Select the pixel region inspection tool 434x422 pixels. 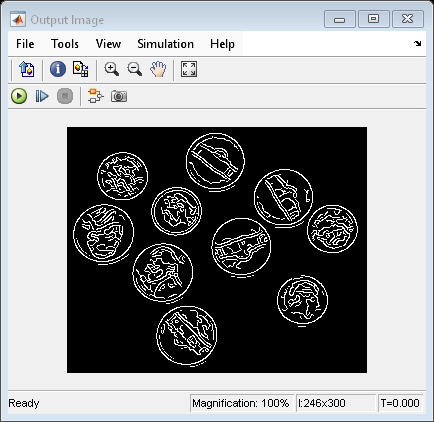[x=80, y=69]
